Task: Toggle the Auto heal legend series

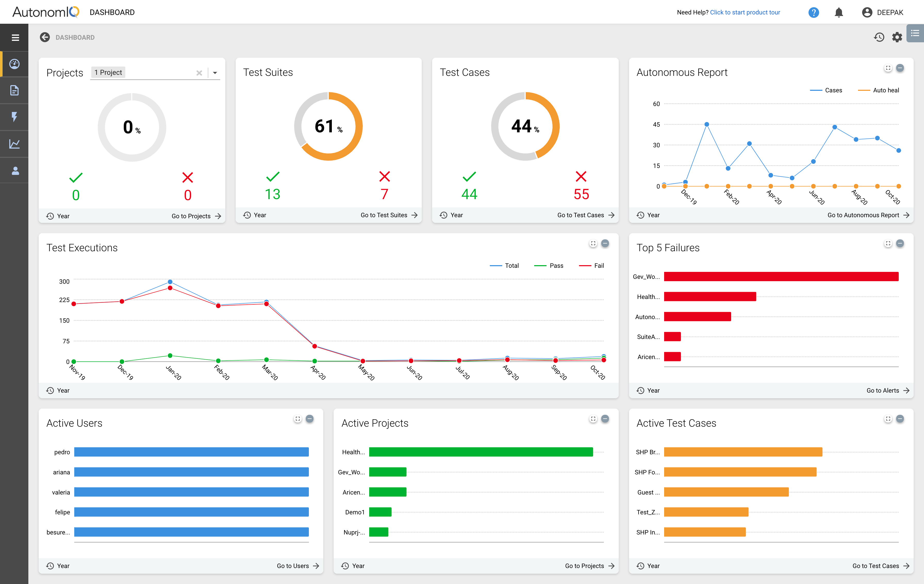Action: (878, 90)
